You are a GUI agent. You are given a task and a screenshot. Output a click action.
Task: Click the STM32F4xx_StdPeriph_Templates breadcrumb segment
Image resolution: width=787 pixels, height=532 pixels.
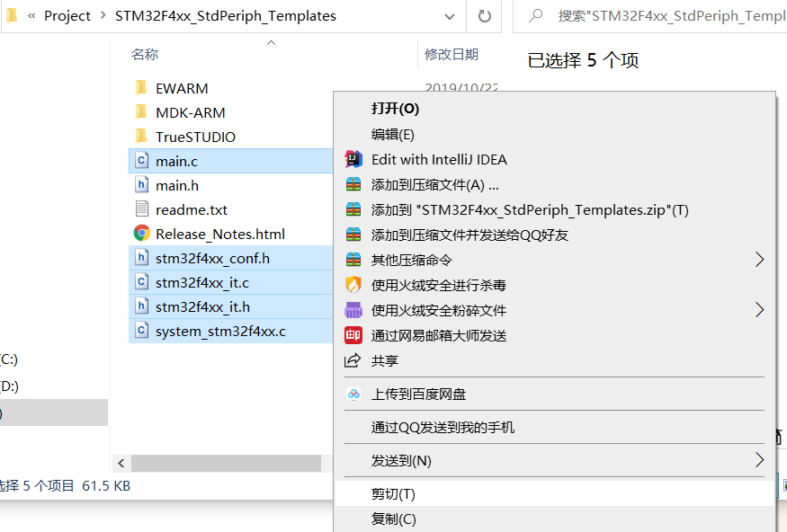(x=226, y=16)
